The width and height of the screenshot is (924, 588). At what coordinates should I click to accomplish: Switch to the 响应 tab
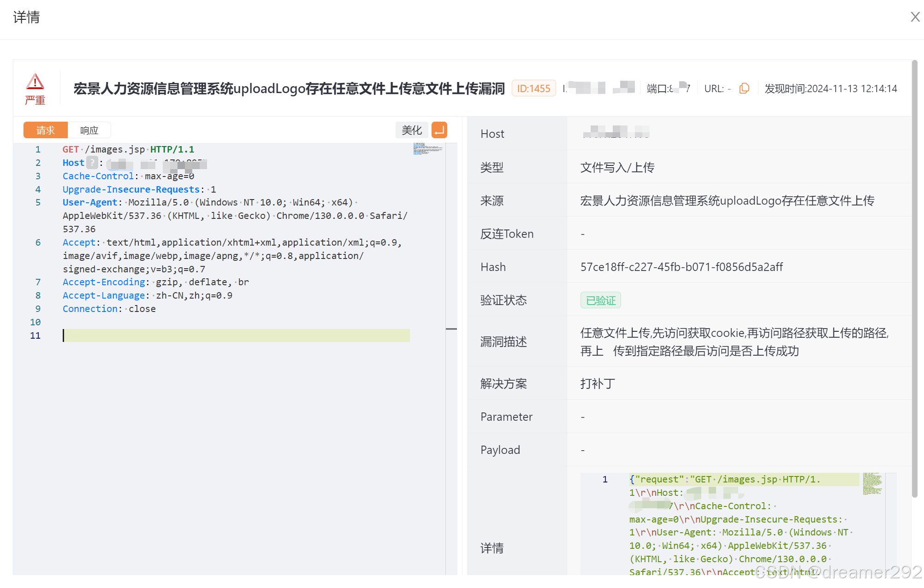(x=89, y=130)
